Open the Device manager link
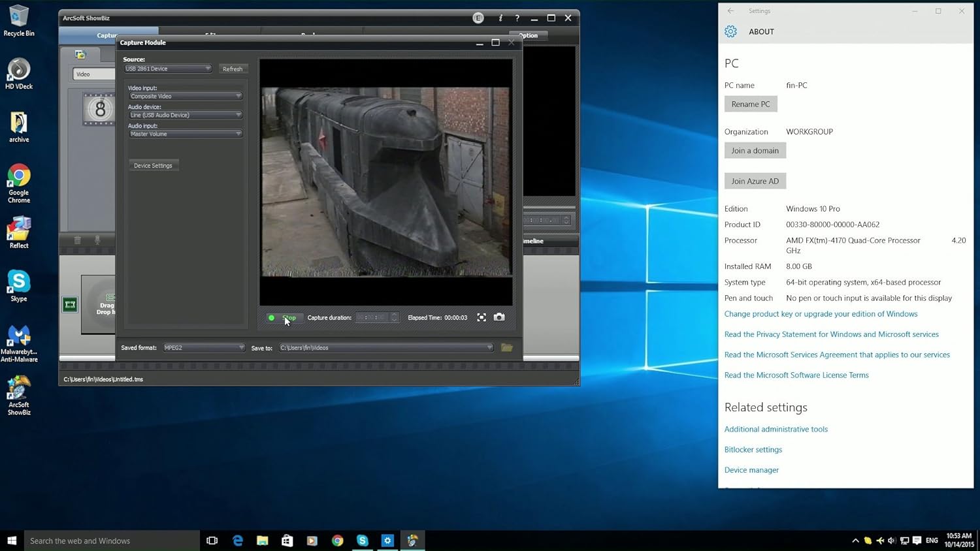Image resolution: width=980 pixels, height=551 pixels. (x=751, y=470)
